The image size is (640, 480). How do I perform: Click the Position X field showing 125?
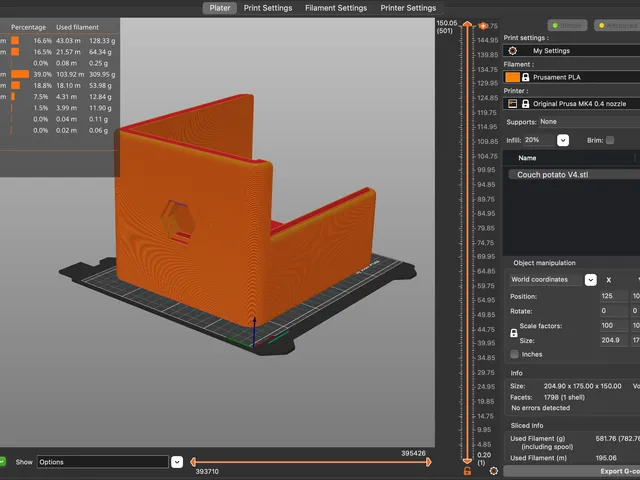613,296
